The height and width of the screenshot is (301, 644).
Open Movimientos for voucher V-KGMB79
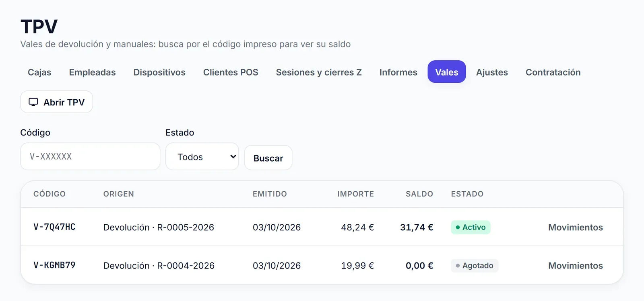point(575,266)
